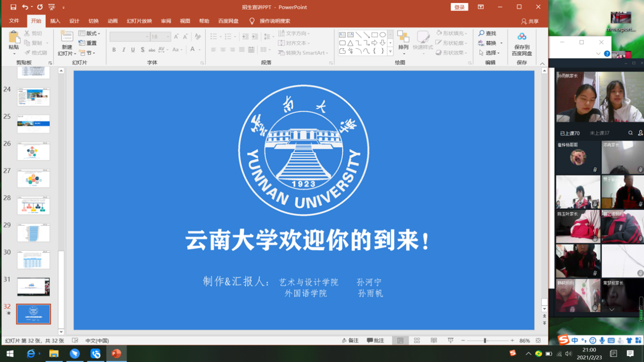Image resolution: width=644 pixels, height=362 pixels.
Task: Open Windows Start menu
Action: coord(10,353)
